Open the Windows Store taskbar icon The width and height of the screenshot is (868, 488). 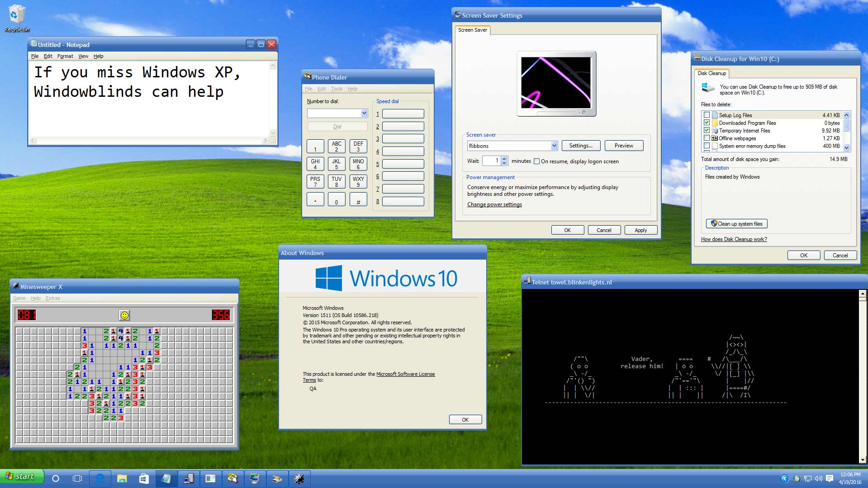(144, 479)
